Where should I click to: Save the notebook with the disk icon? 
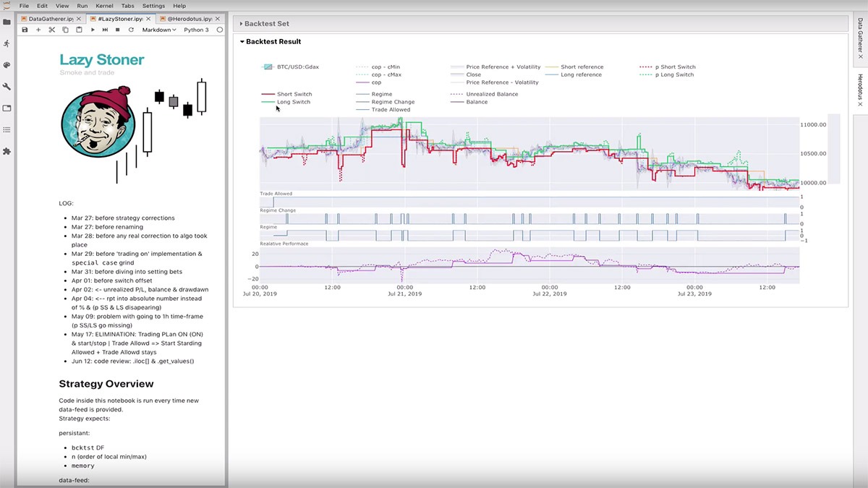pos(25,30)
